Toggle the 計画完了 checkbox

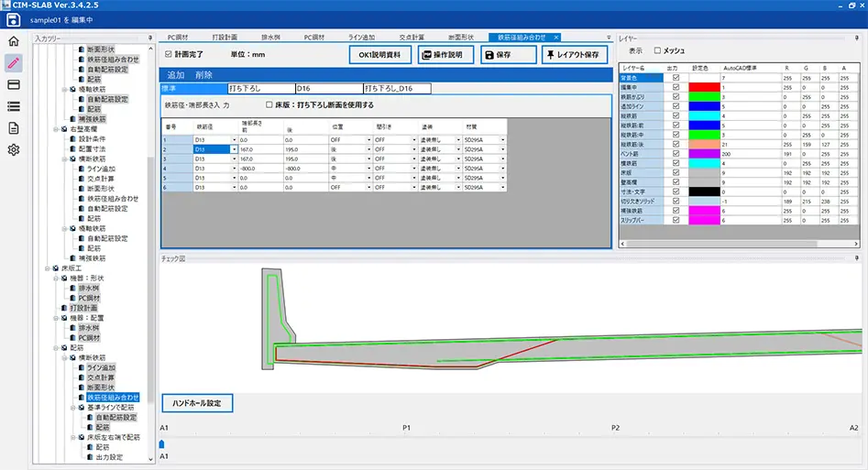point(169,54)
